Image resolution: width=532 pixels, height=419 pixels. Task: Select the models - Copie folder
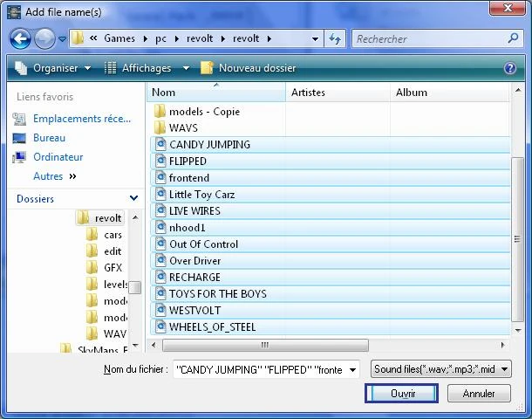(197, 112)
